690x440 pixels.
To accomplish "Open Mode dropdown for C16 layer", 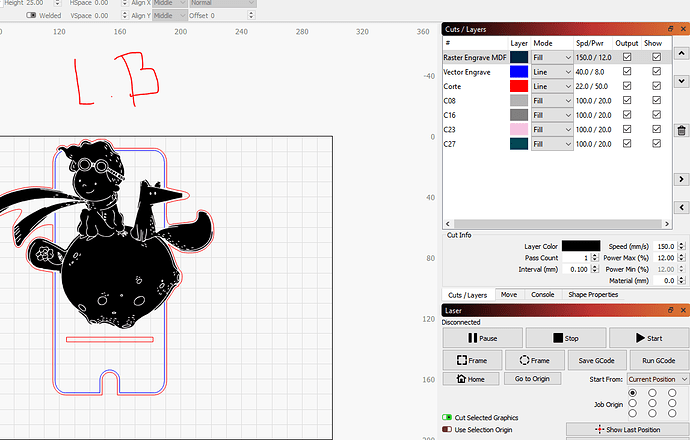I will click(x=552, y=115).
